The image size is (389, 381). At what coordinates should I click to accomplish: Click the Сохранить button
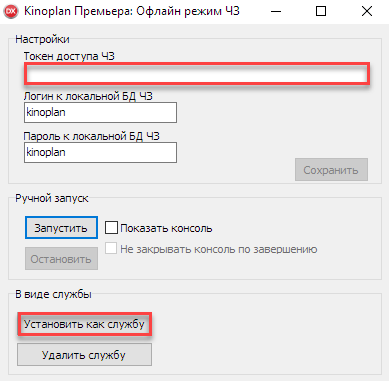(x=331, y=170)
